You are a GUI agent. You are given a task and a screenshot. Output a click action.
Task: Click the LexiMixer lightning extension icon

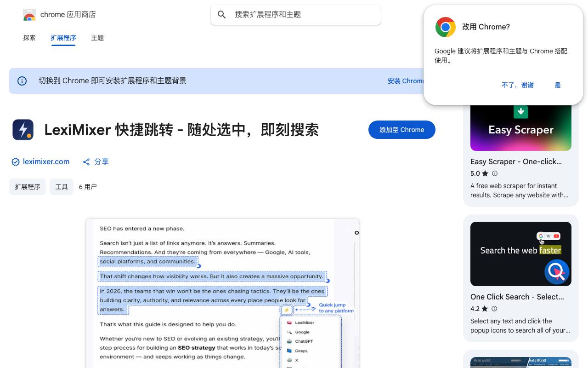tap(23, 130)
